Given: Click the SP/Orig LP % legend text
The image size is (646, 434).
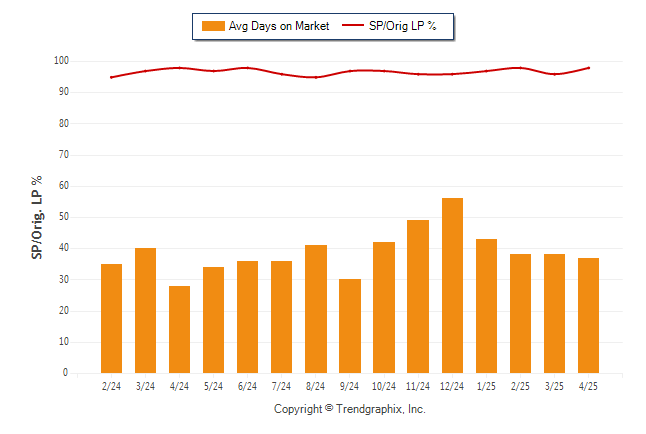Looking at the screenshot, I should 403,26.
